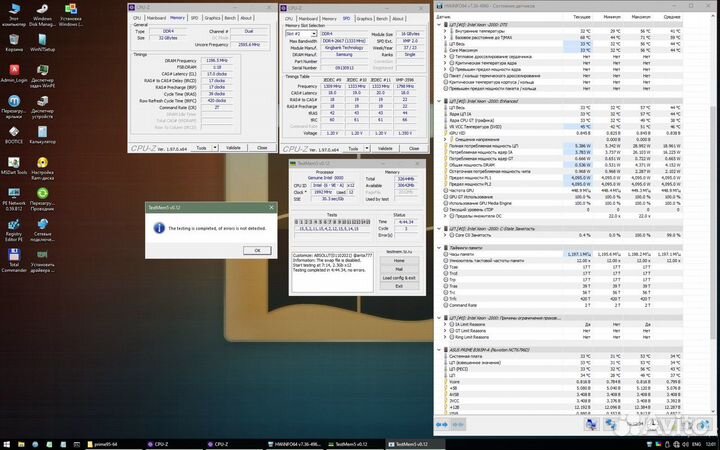
Task: Click the Exit button in TestMem5
Action: (399, 286)
